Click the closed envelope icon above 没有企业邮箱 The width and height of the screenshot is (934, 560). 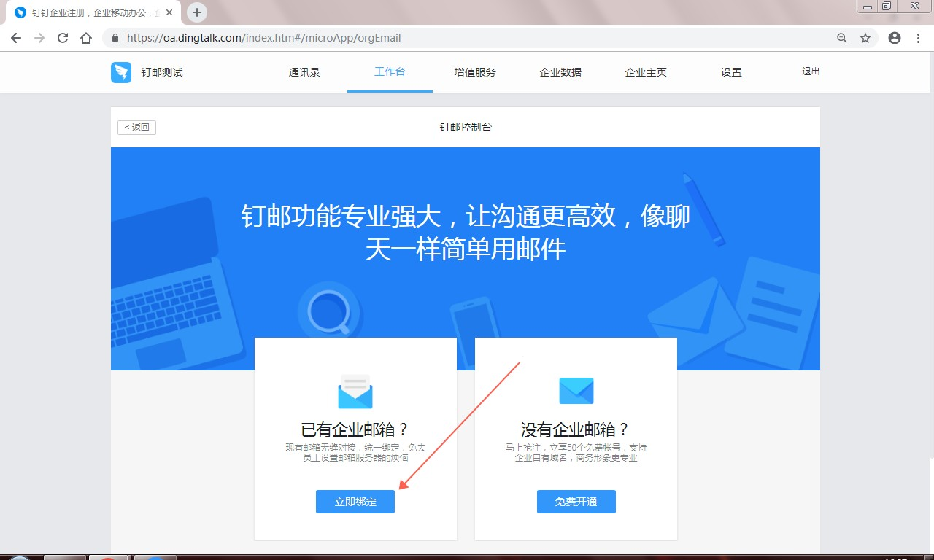(576, 392)
